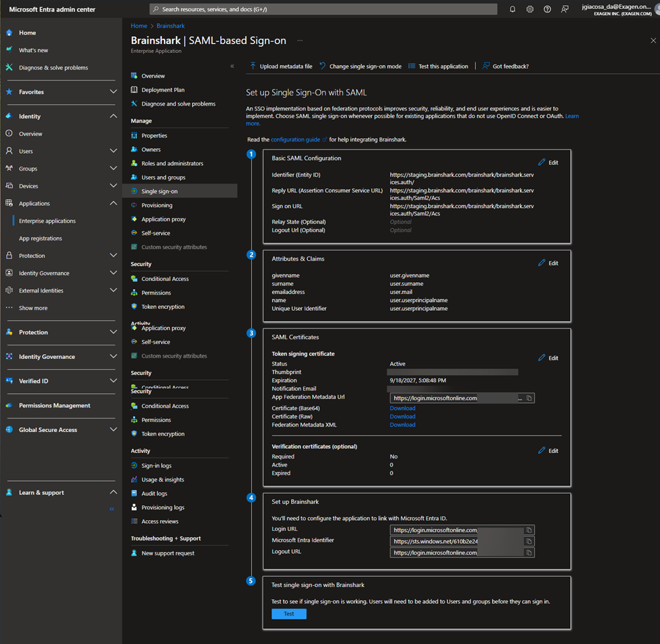Expand the Identity Governance section
This screenshot has height=644, width=660.
[113, 357]
